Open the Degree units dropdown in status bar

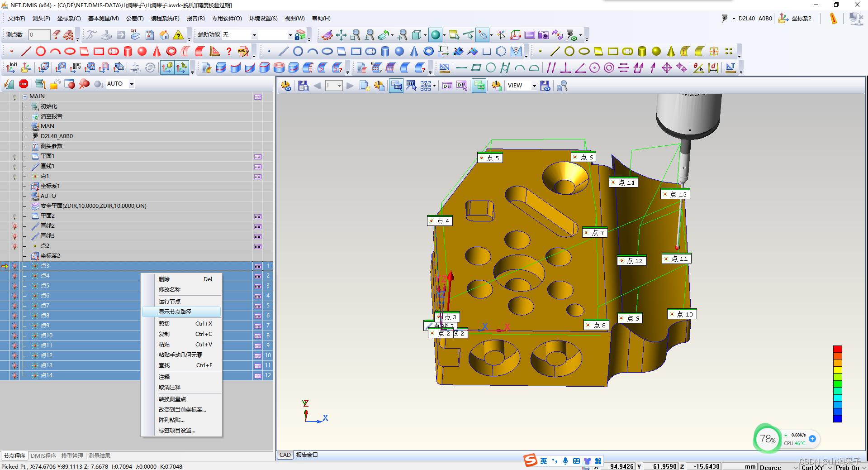coord(796,467)
